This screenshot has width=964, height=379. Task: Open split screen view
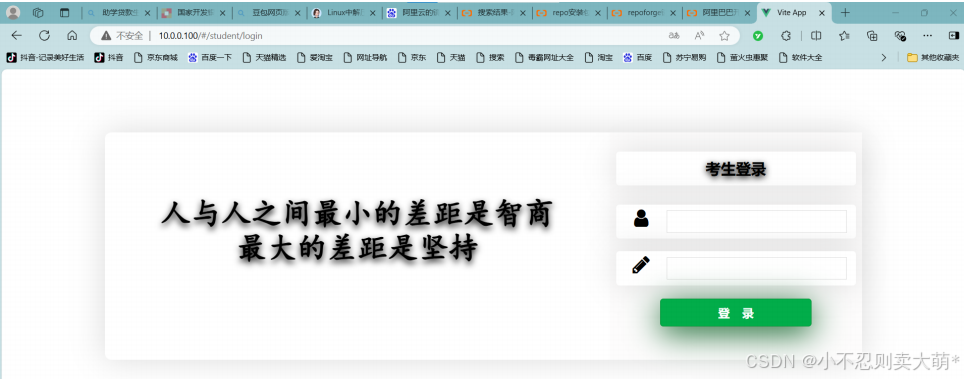tap(816, 36)
